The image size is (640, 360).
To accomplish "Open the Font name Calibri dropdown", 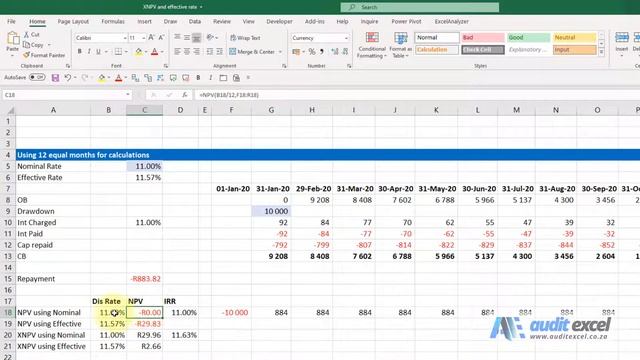I will [125, 38].
